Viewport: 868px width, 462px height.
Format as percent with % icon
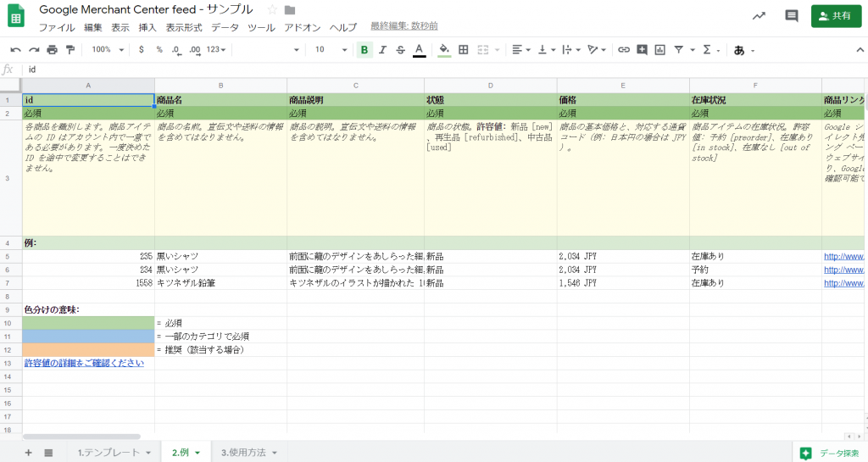point(159,50)
